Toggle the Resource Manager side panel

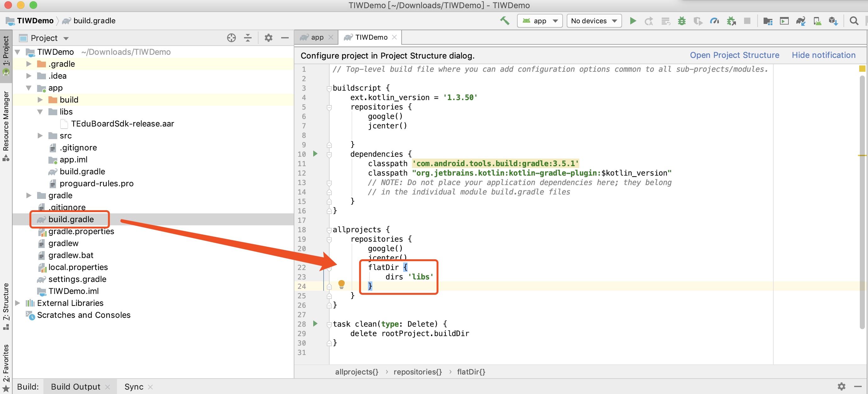6,126
